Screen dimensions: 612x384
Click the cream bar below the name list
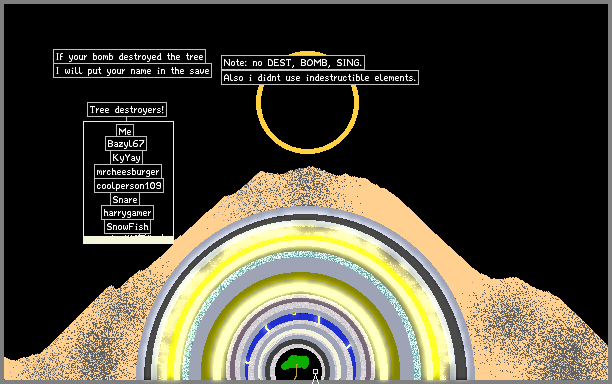128,240
